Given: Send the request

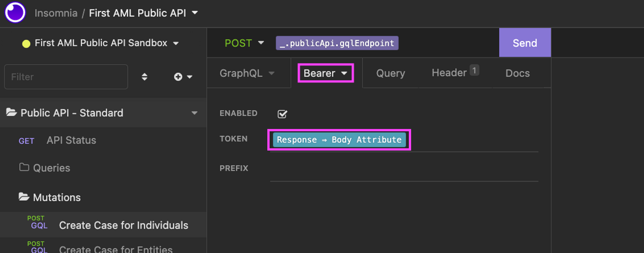Looking at the screenshot, I should [x=525, y=43].
